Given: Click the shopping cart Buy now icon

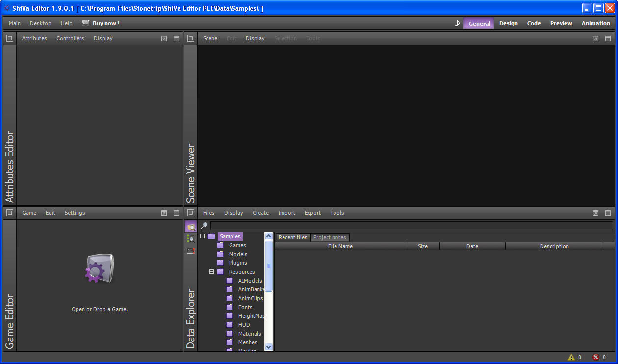Looking at the screenshot, I should 85,23.
